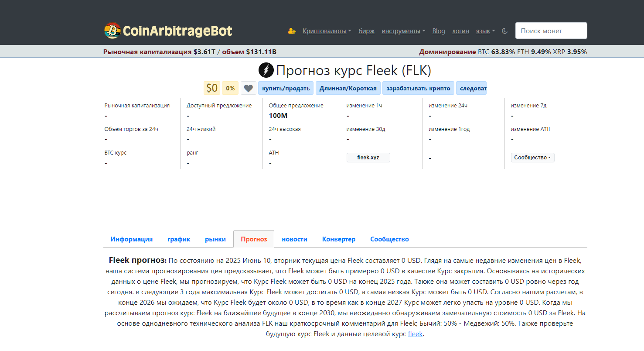
Task: Click the зарабатывать крипто button
Action: tap(418, 88)
